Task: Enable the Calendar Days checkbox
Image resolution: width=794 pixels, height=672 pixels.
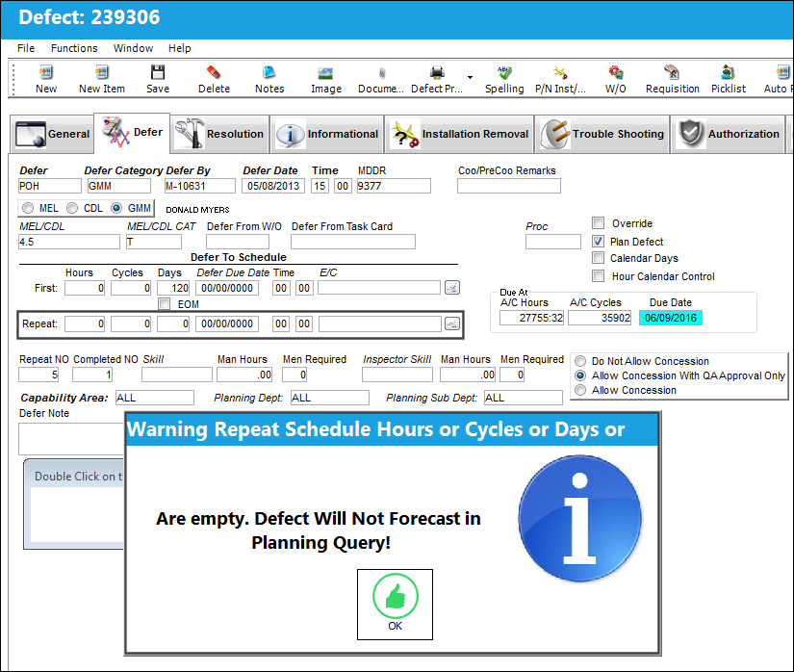Action: click(x=598, y=258)
